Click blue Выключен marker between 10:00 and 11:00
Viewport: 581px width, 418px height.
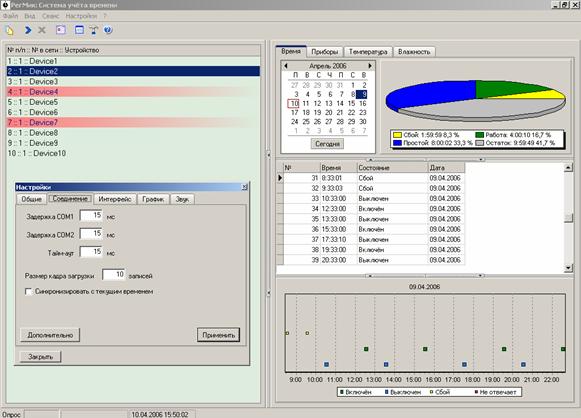click(326, 365)
